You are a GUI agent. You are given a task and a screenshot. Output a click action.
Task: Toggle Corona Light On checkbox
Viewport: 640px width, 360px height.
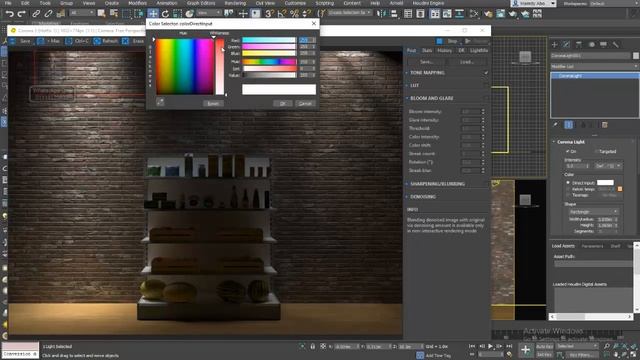pyautogui.click(x=568, y=151)
